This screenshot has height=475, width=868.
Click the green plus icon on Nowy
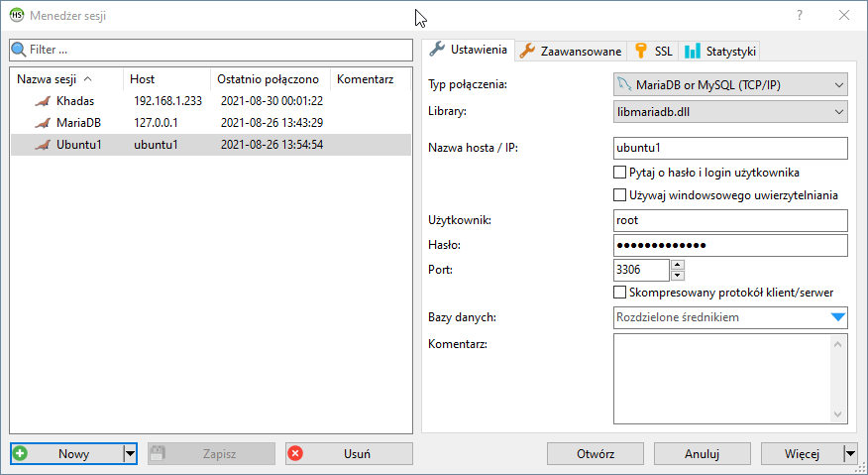click(21, 453)
